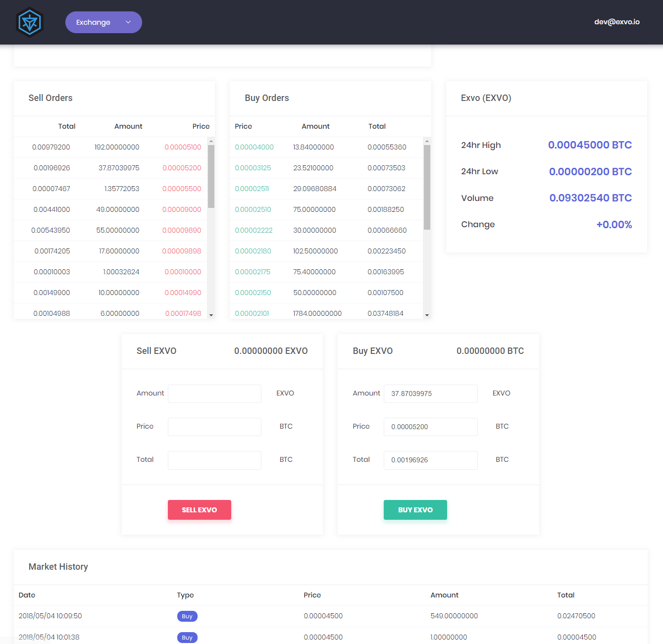Click sell amount 37.87039975
This screenshot has width=663, height=644.
tap(119, 168)
